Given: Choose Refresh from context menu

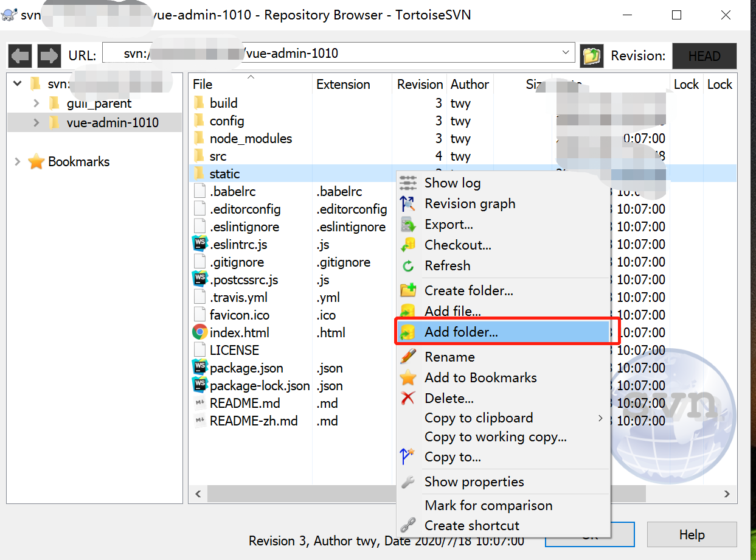Looking at the screenshot, I should pyautogui.click(x=503, y=265).
